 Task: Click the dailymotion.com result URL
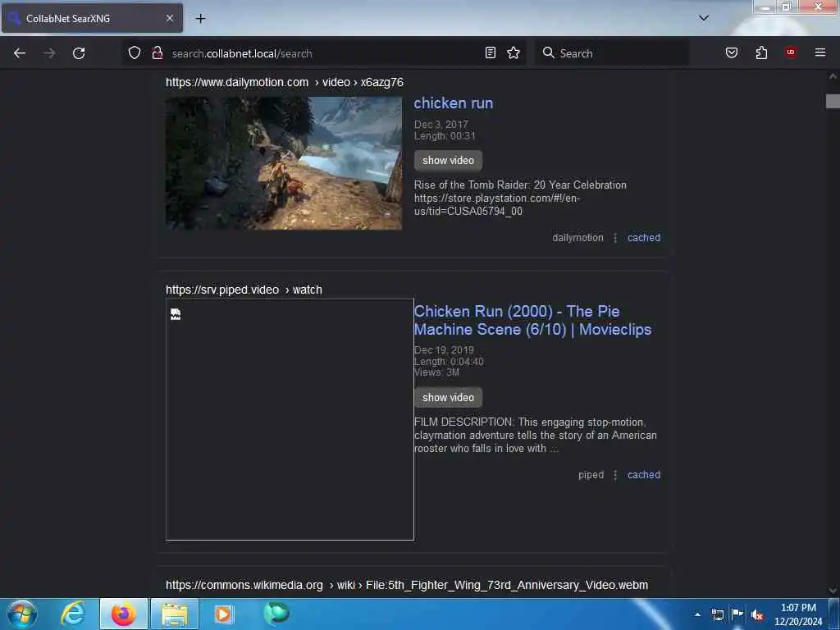(x=284, y=82)
